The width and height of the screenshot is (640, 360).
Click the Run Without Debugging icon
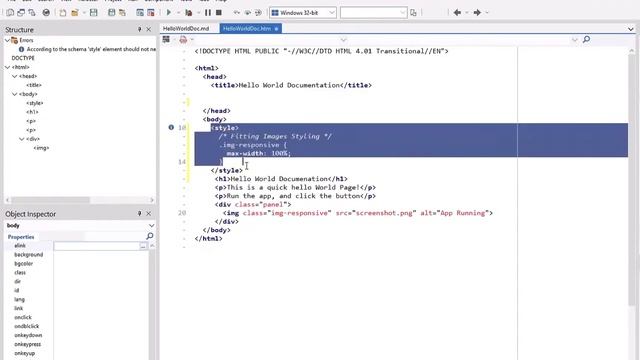pyautogui.click(x=189, y=13)
